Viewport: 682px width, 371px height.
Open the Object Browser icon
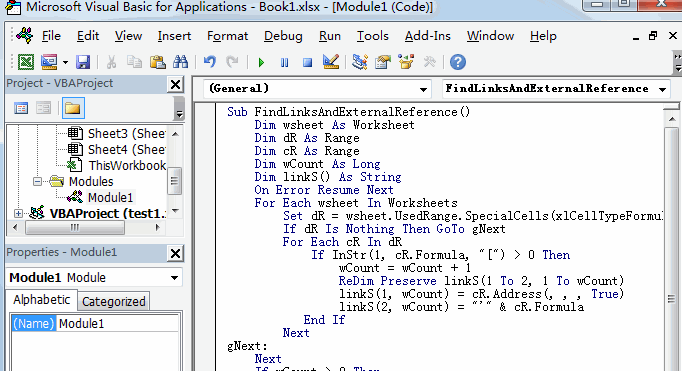coord(406,62)
